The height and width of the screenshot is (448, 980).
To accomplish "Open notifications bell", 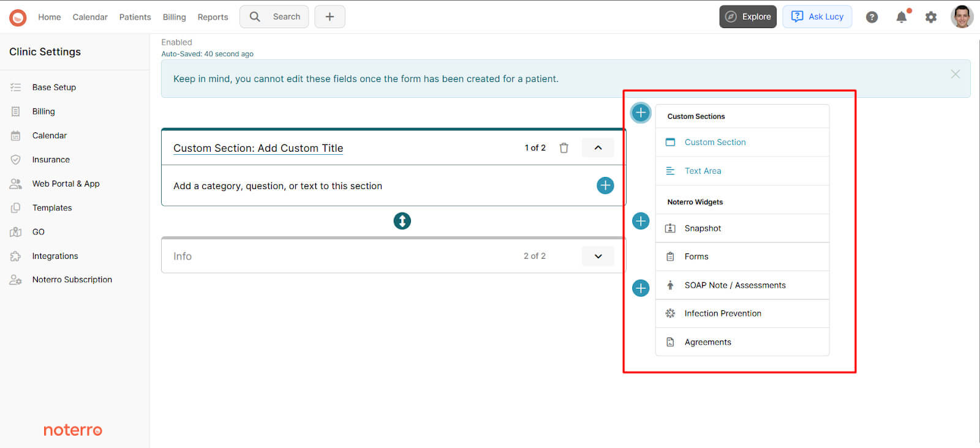I will (x=902, y=17).
